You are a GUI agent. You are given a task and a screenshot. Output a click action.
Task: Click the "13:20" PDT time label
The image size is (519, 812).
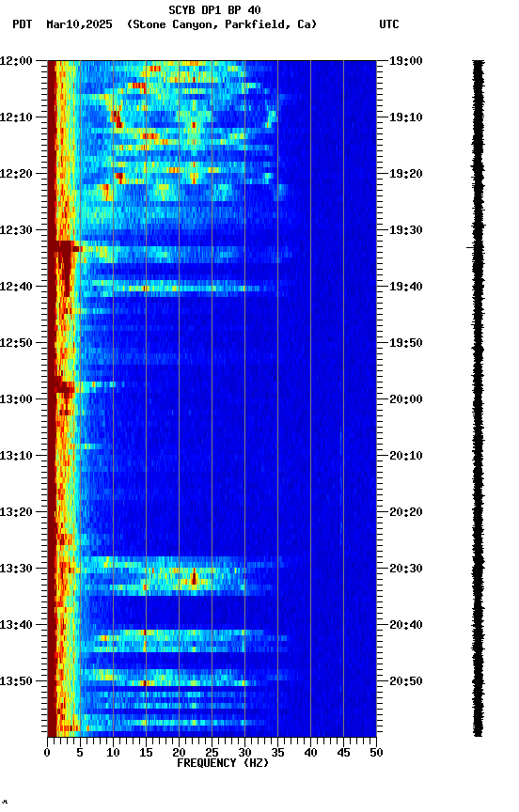pyautogui.click(x=16, y=513)
